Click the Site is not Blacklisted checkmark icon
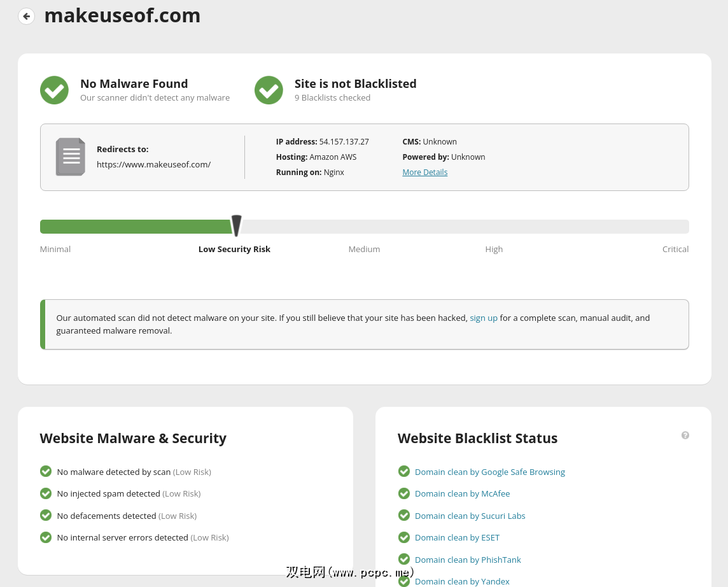The width and height of the screenshot is (728, 587). pos(269,90)
